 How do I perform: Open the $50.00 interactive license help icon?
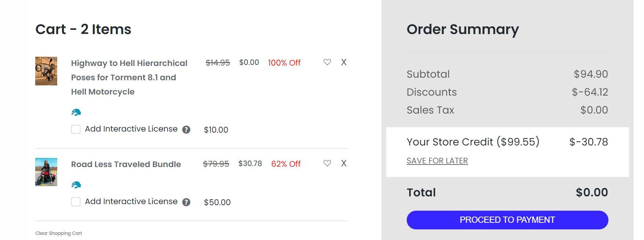pos(186,202)
